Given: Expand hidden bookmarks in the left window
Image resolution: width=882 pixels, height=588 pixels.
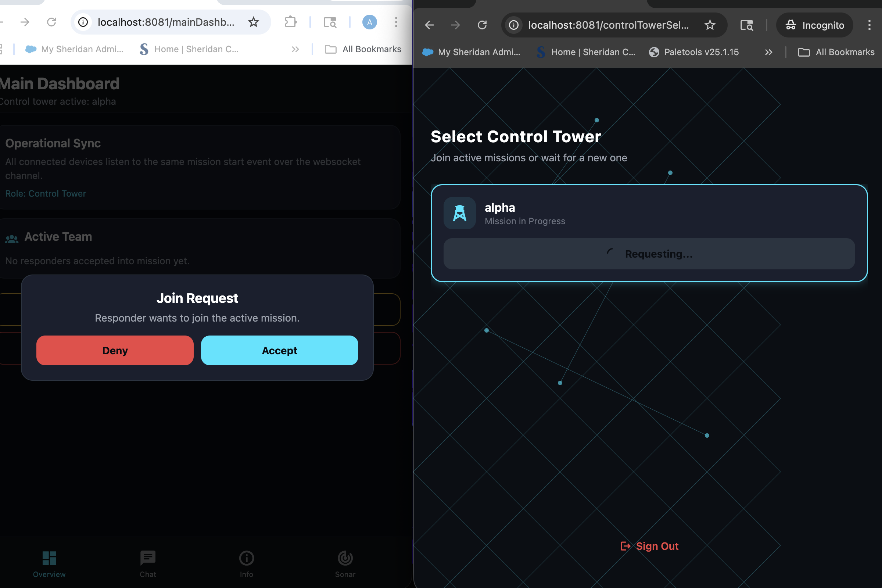Looking at the screenshot, I should 295,49.
